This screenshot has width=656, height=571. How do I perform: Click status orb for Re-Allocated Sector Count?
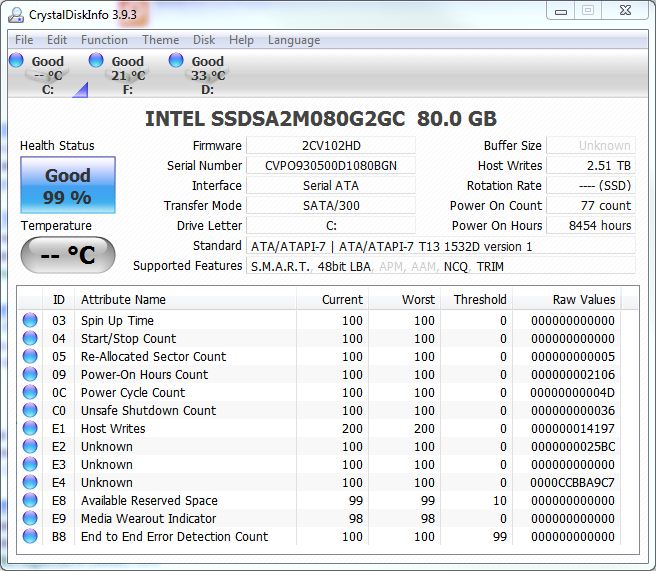point(30,356)
